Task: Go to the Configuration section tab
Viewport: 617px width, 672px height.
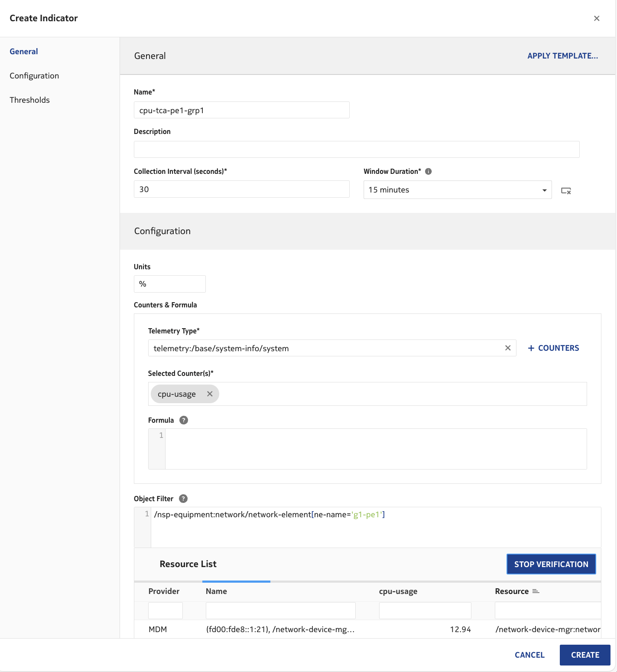Action: tap(34, 76)
